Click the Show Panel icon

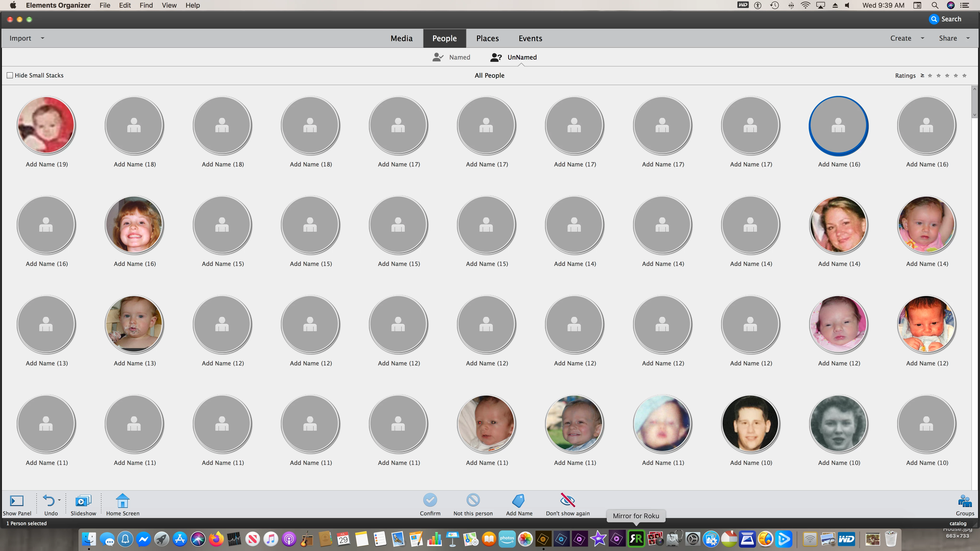(x=17, y=501)
